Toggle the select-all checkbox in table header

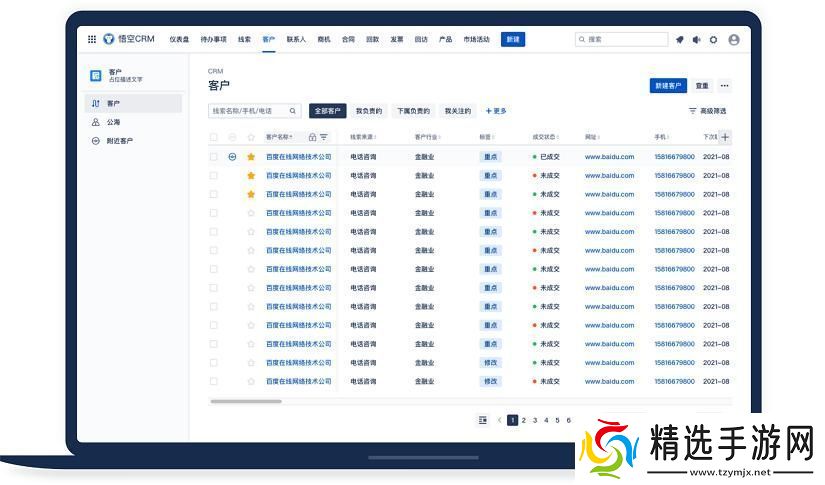[214, 137]
